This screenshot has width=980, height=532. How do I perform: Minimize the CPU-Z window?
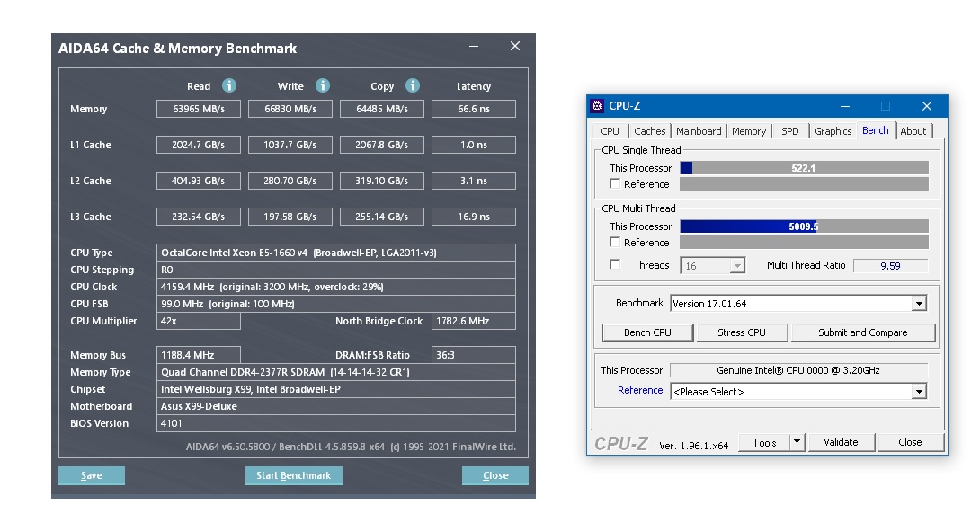pos(845,106)
